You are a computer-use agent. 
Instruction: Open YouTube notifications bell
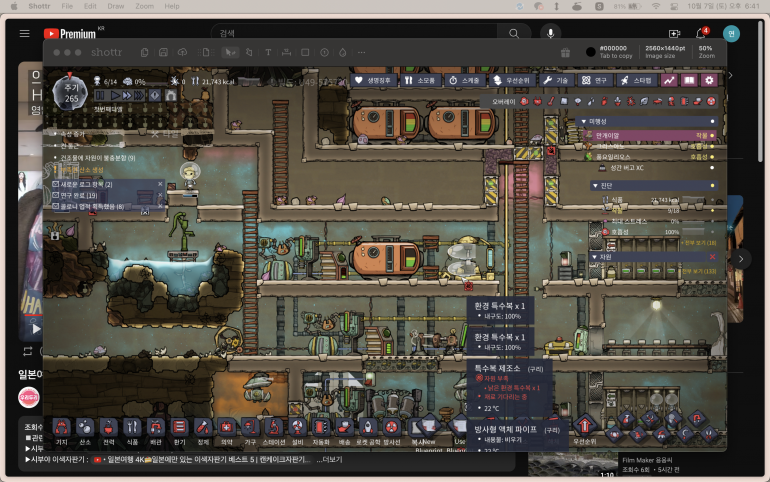point(701,33)
